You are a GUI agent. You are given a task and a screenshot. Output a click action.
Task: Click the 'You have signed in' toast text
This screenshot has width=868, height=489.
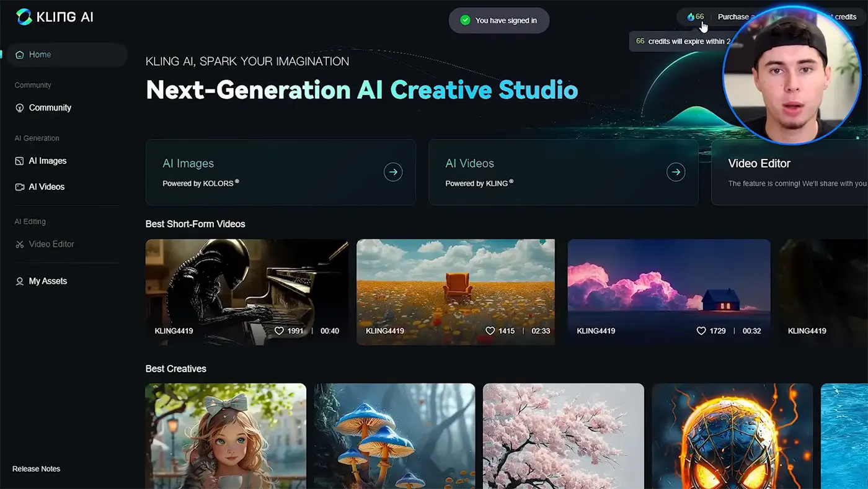pos(506,20)
